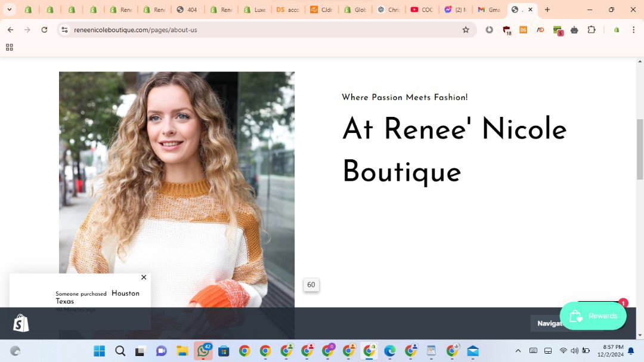The height and width of the screenshot is (362, 644).
Task: Switch to the Messenger (2) tab
Action: tap(456, 10)
